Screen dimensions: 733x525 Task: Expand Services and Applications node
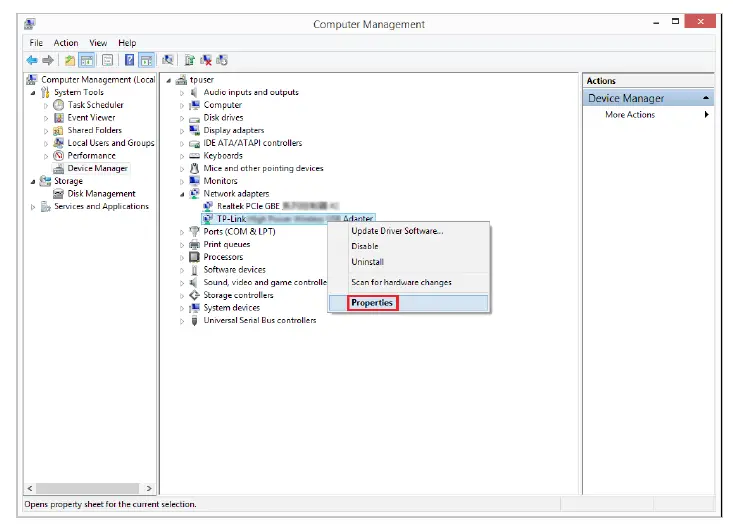pos(33,207)
